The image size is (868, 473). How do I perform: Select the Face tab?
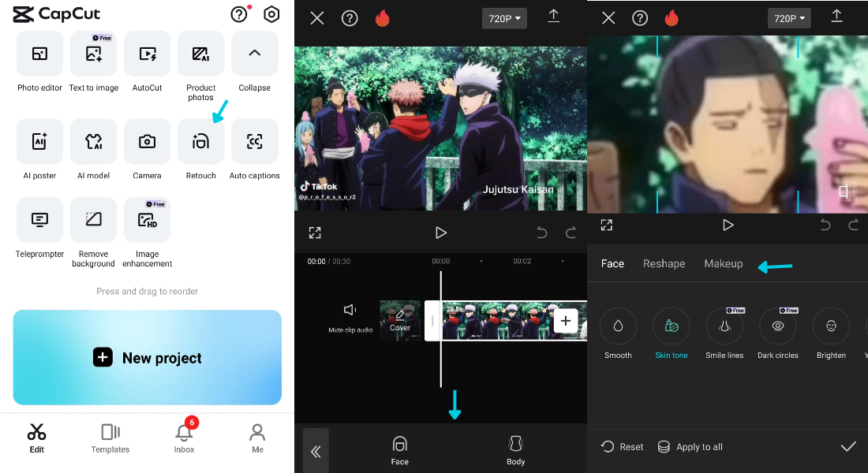click(612, 264)
